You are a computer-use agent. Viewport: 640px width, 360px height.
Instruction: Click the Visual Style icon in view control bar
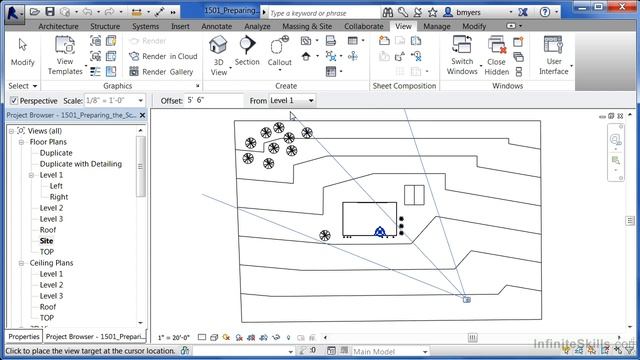(x=214, y=338)
